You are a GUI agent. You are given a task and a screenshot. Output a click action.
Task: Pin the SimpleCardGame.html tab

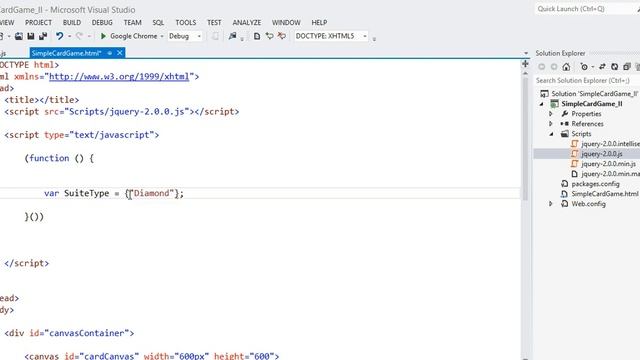pyautogui.click(x=109, y=53)
